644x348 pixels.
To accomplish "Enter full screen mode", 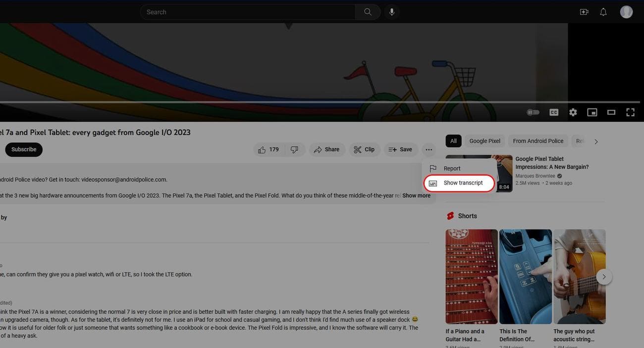I will [630, 113].
